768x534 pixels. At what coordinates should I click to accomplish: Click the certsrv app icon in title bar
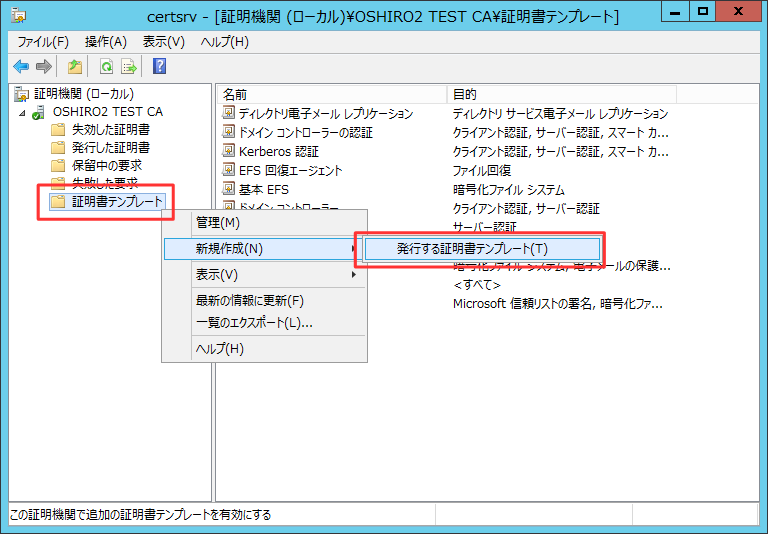pyautogui.click(x=18, y=16)
